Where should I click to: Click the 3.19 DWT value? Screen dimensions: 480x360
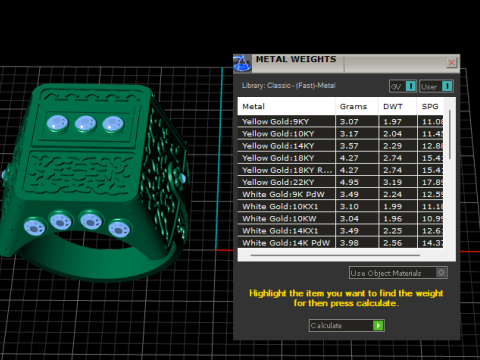(392, 182)
